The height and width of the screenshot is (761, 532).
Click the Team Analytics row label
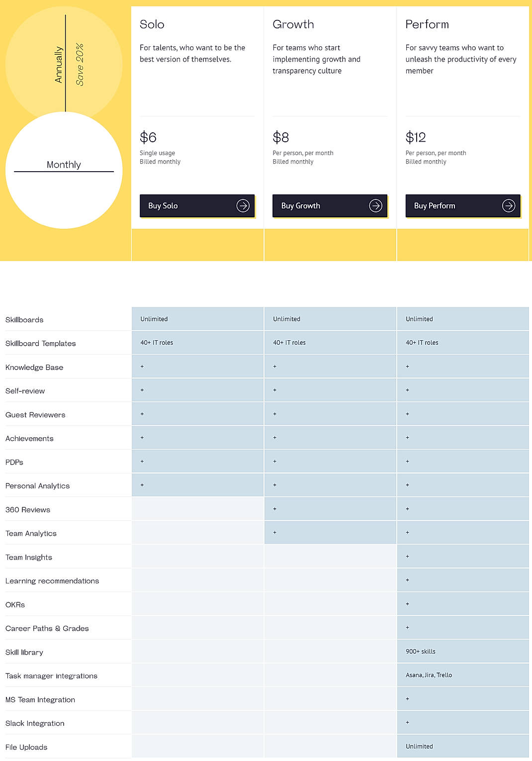(x=31, y=534)
